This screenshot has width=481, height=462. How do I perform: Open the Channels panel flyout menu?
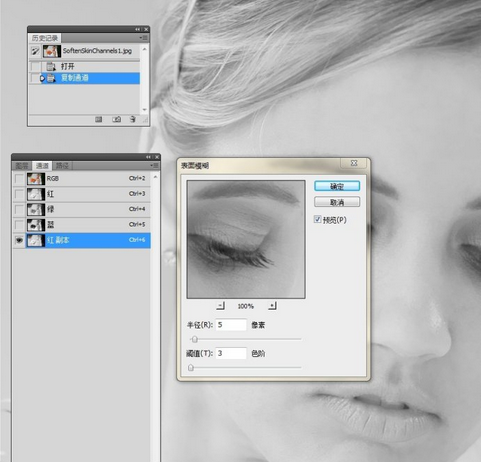tap(154, 165)
